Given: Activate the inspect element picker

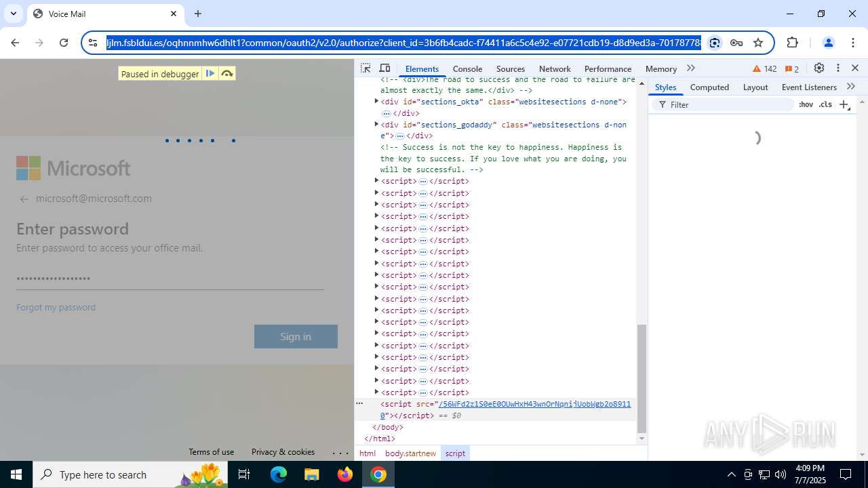Looking at the screenshot, I should pyautogui.click(x=366, y=68).
